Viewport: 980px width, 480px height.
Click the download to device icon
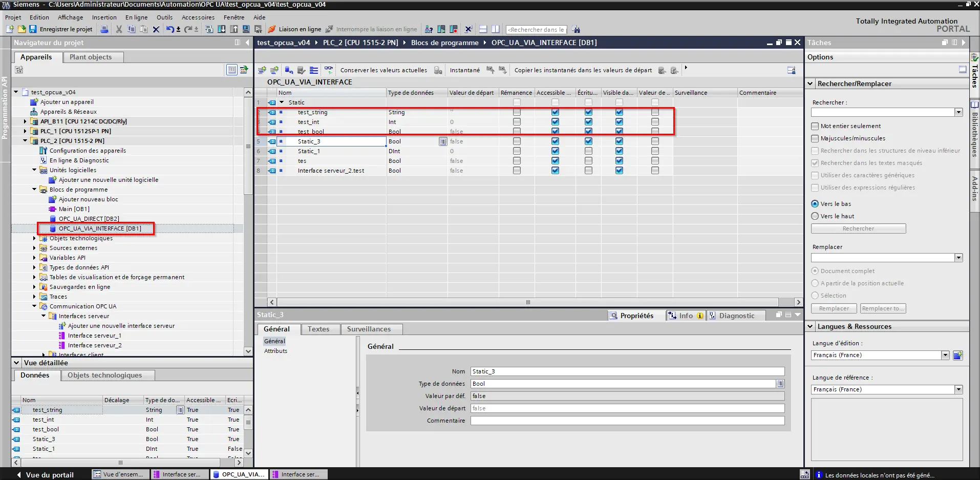coord(221,29)
